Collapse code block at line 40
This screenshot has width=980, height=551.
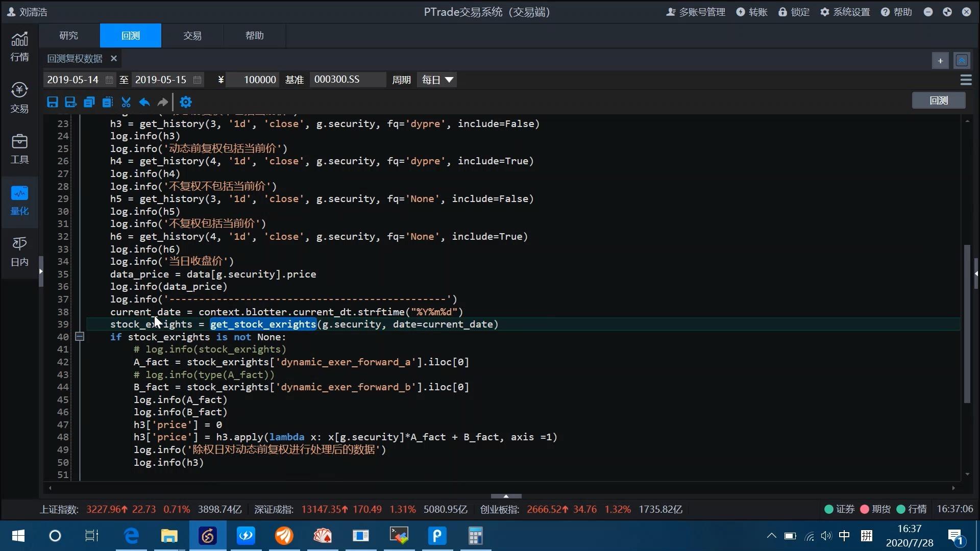[80, 337]
